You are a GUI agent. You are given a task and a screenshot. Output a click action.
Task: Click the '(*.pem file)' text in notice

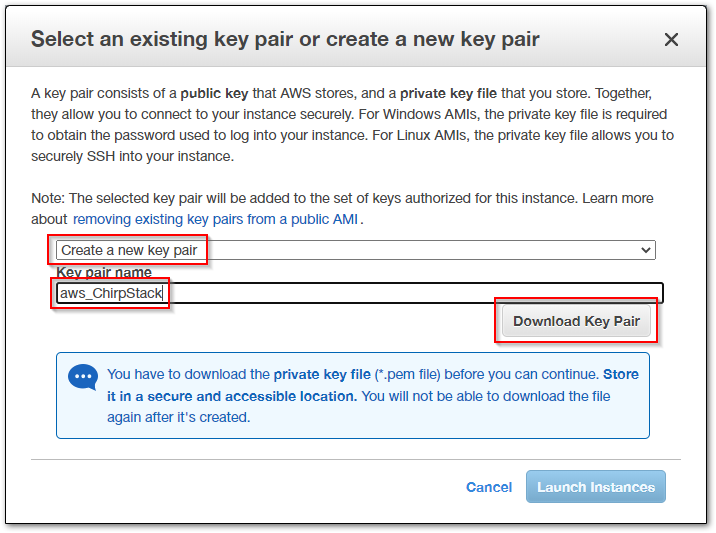click(x=407, y=375)
